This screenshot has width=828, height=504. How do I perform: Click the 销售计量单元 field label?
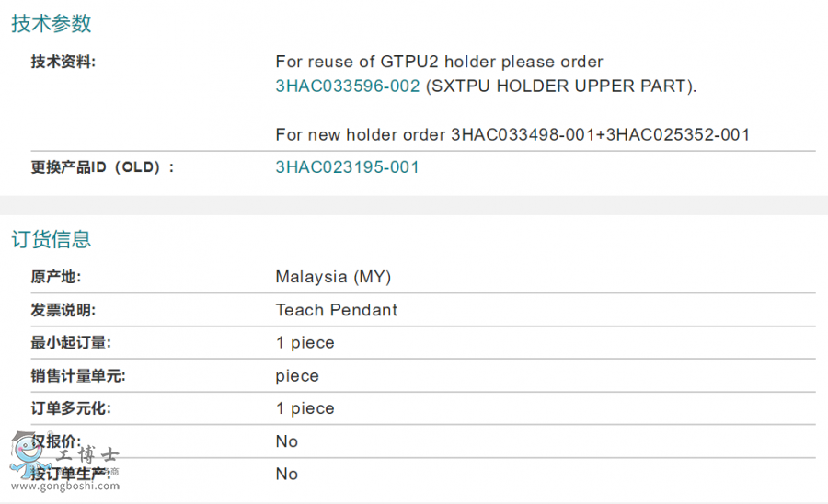[x=77, y=376]
